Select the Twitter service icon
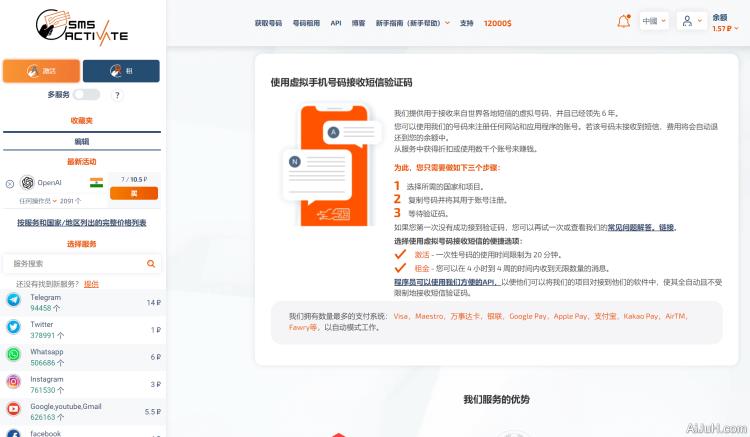Viewport: 750px width, 437px height. click(14, 328)
